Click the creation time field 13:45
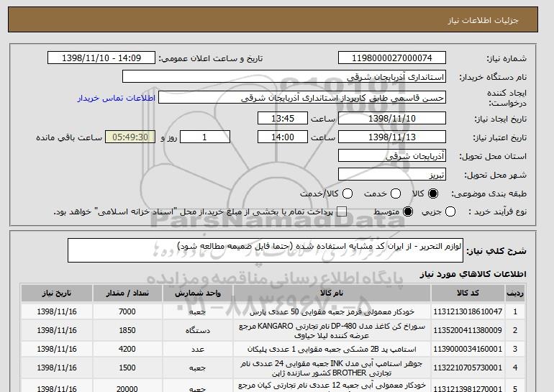This screenshot has height=392, width=554. pos(283,118)
